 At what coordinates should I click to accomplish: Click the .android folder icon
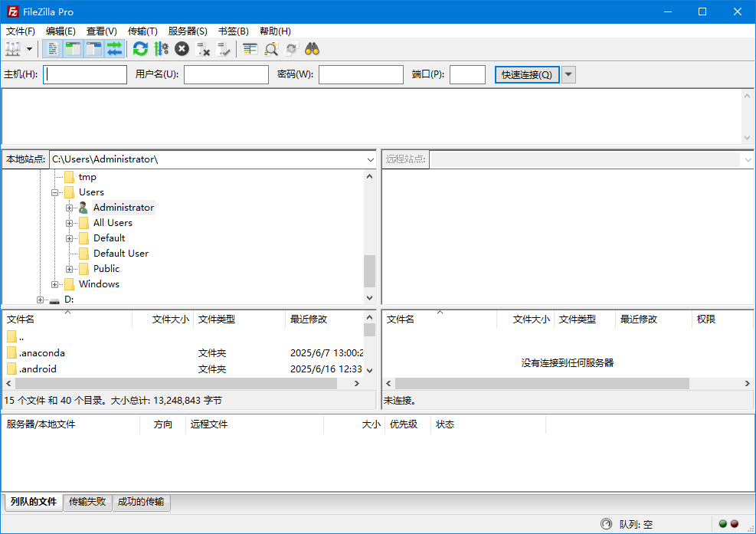tap(12, 369)
